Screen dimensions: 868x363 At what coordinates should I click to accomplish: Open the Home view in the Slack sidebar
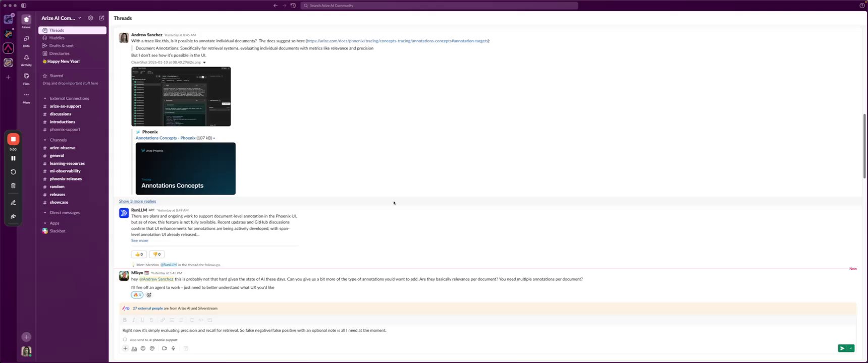tap(26, 21)
